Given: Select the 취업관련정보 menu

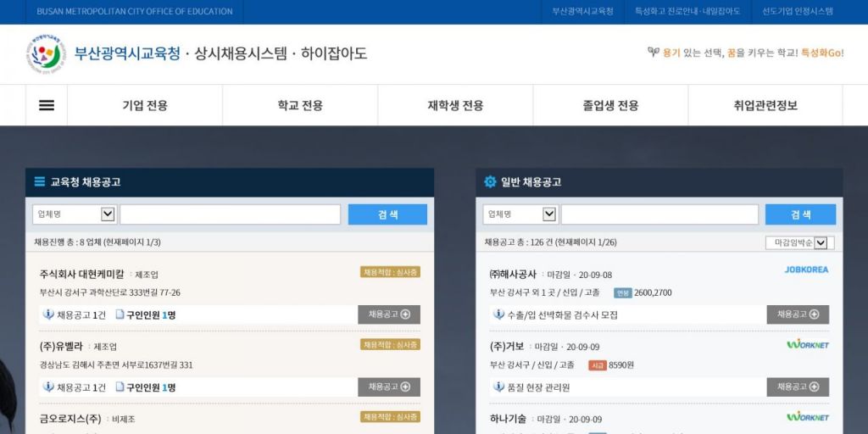Looking at the screenshot, I should (x=765, y=106).
